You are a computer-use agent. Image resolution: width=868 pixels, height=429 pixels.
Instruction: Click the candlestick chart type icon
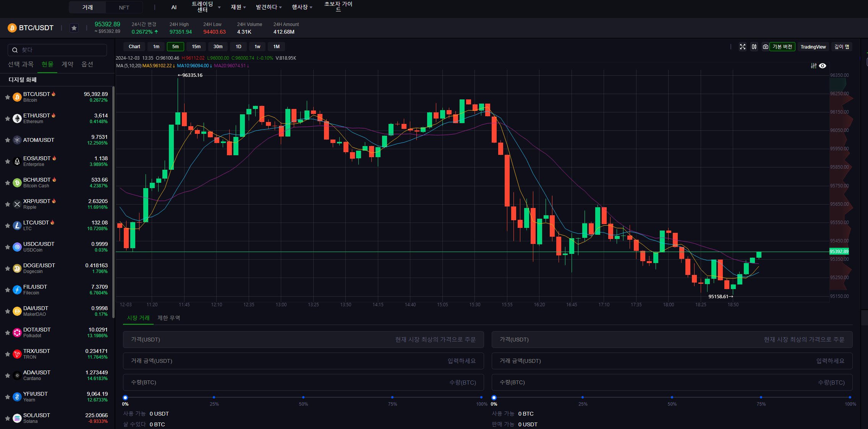pyautogui.click(x=754, y=47)
